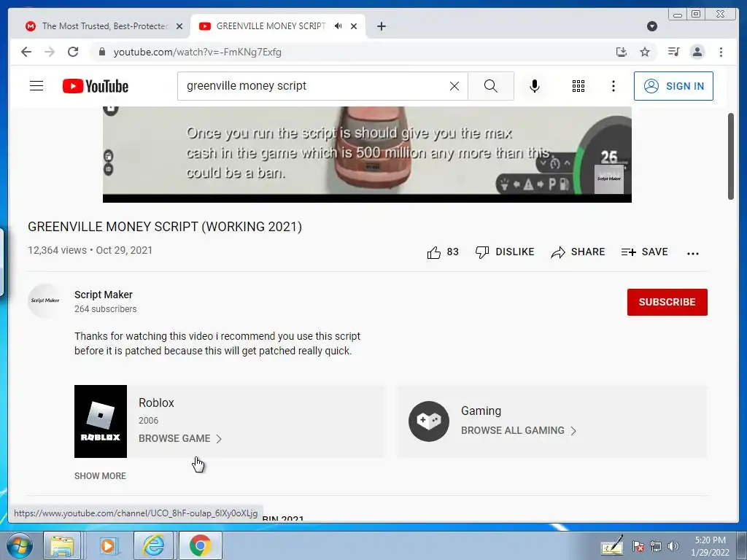Click Chrome icon in taskbar
This screenshot has height=560, width=747.
[x=200, y=545]
